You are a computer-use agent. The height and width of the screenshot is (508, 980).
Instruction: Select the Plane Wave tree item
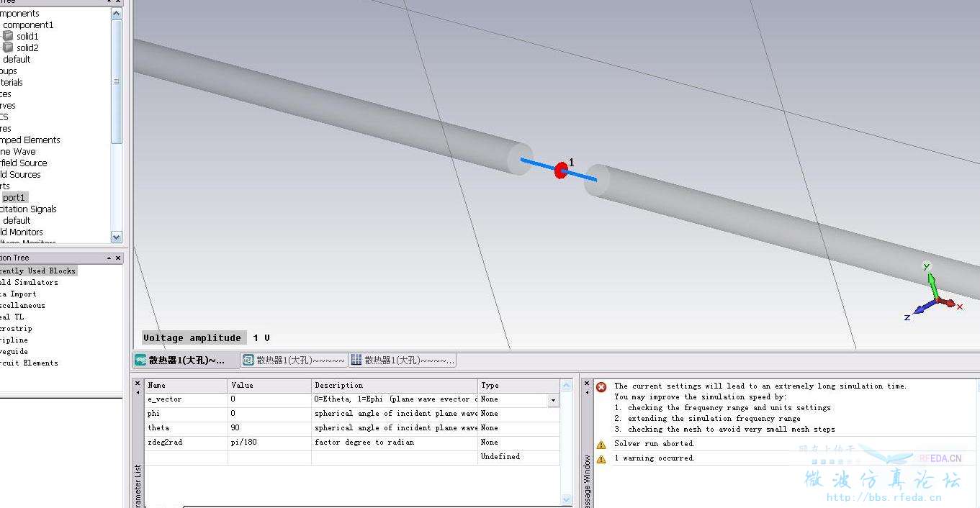[x=18, y=151]
